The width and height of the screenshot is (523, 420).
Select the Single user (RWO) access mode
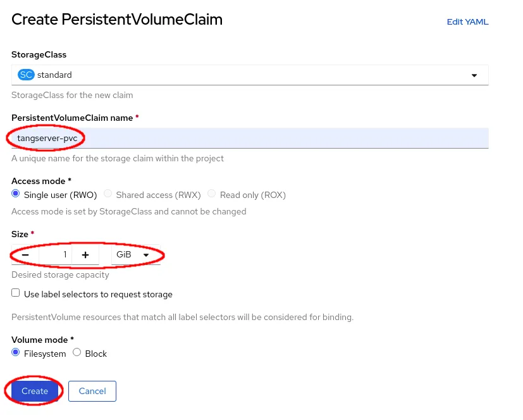point(15,194)
